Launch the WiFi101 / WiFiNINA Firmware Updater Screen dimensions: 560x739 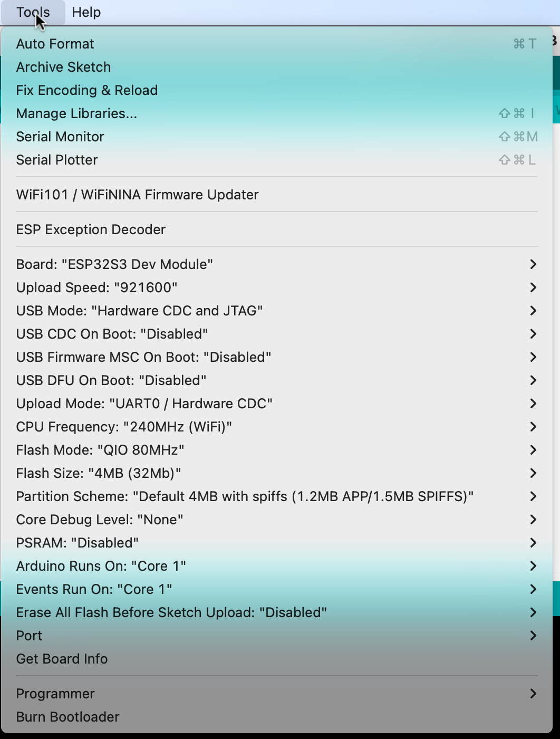coord(137,195)
